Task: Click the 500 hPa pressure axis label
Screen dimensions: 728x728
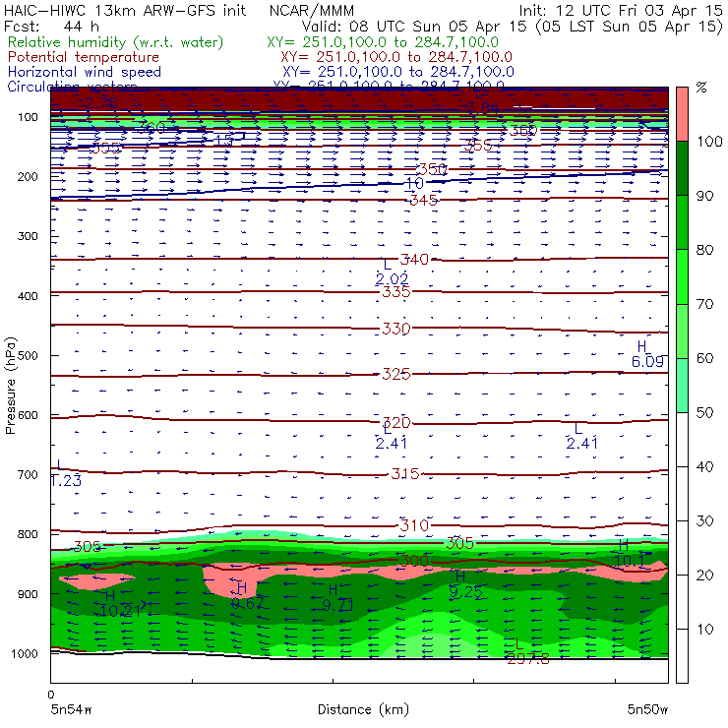Action: point(28,355)
